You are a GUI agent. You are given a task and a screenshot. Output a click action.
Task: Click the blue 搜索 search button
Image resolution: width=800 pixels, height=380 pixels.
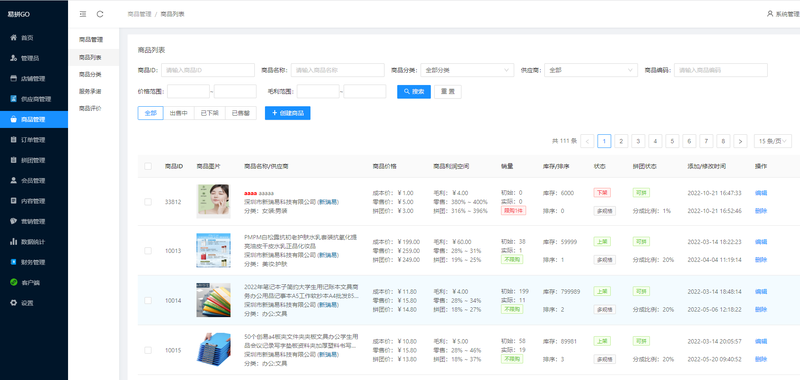pyautogui.click(x=414, y=92)
